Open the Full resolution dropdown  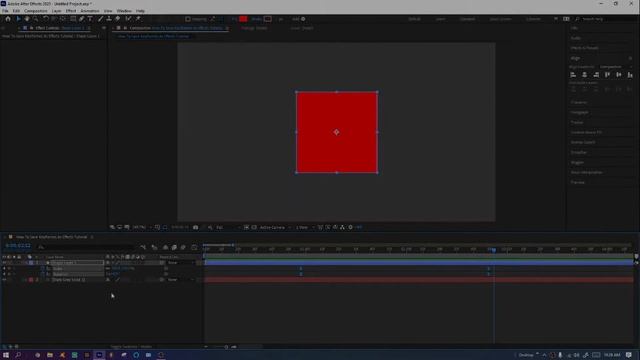227,227
